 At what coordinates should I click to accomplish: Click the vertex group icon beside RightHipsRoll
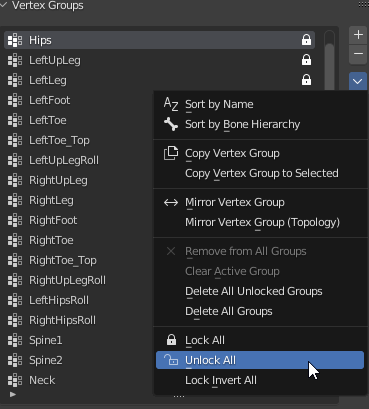pos(15,320)
